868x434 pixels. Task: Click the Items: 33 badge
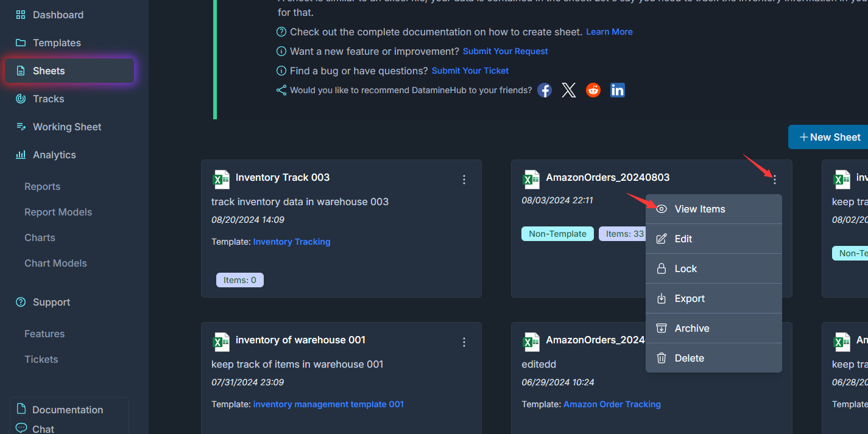(x=623, y=234)
